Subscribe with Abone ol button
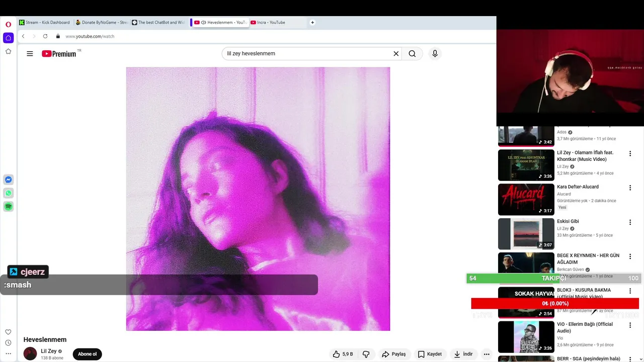644x362 pixels. pyautogui.click(x=87, y=354)
